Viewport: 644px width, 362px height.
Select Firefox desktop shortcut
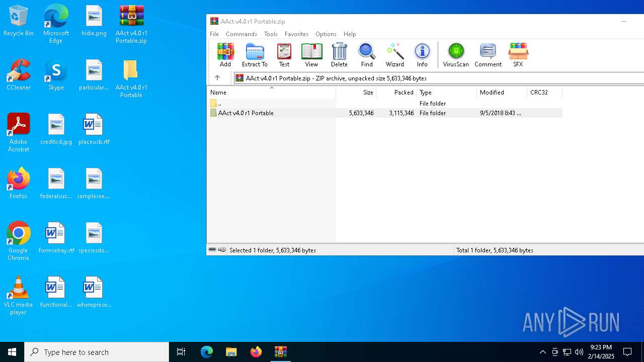coord(19,184)
